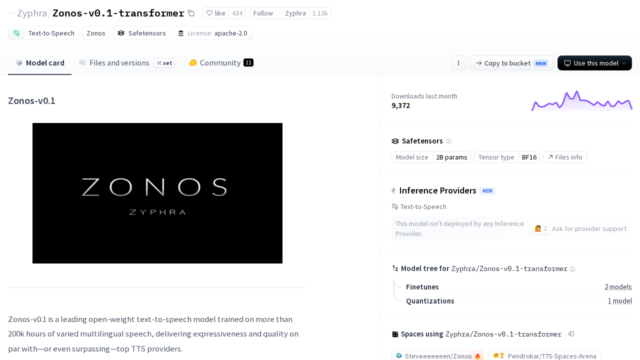
Task: Open the 434 likes count
Action: [x=237, y=13]
